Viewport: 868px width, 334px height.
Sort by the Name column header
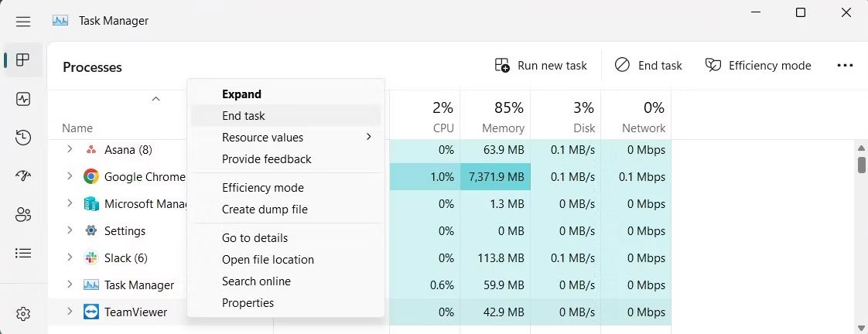(77, 128)
